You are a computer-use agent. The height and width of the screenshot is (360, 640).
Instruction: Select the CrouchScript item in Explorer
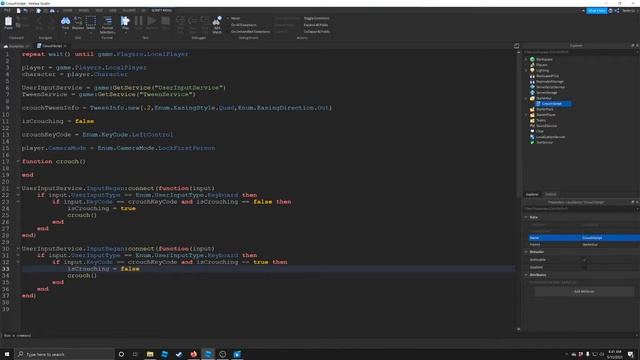553,104
